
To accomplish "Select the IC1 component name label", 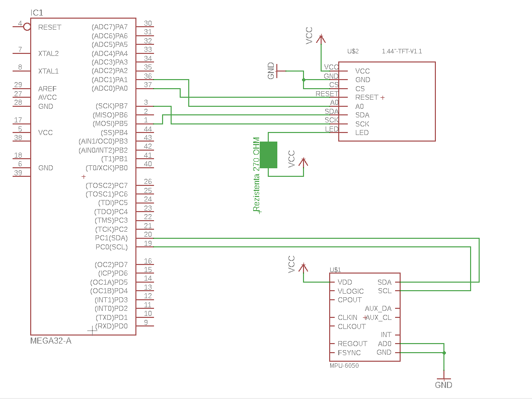I will 37,13.
